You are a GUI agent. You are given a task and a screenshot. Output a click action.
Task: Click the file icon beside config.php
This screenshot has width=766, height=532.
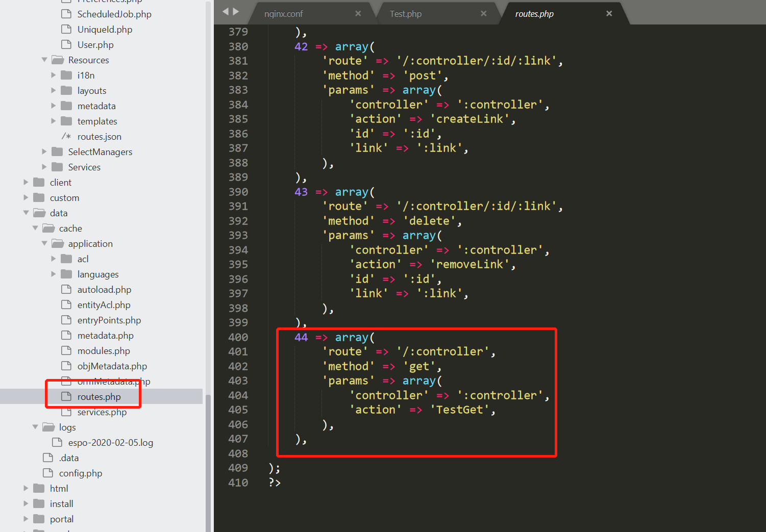47,473
